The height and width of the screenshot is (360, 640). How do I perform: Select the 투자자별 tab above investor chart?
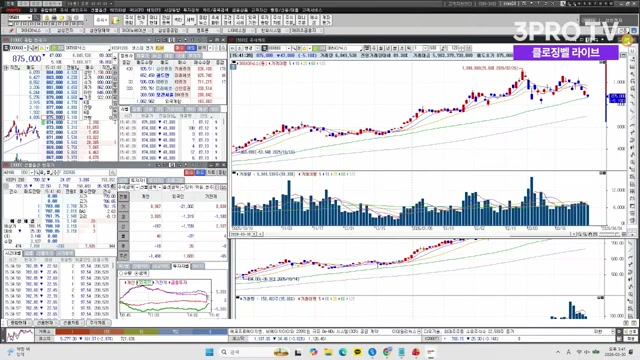coord(181,266)
